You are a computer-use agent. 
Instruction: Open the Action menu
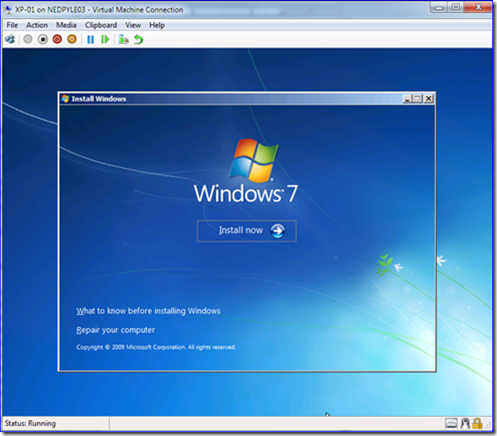(x=37, y=25)
